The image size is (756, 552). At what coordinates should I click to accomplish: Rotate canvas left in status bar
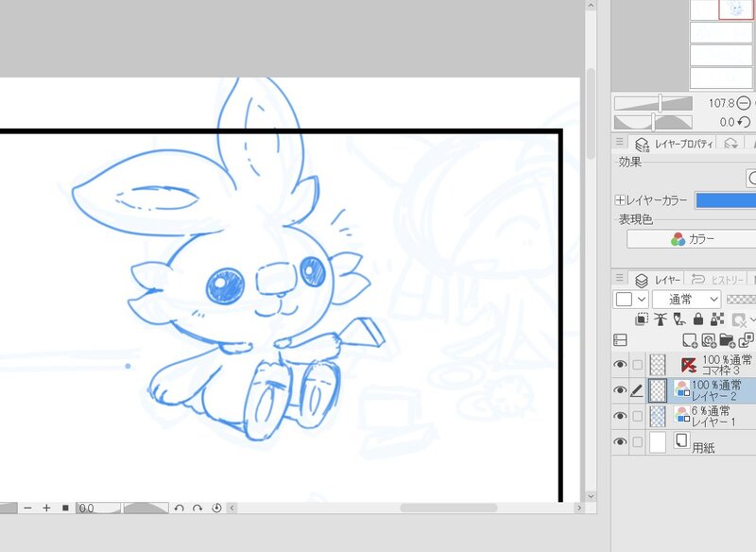click(x=179, y=508)
